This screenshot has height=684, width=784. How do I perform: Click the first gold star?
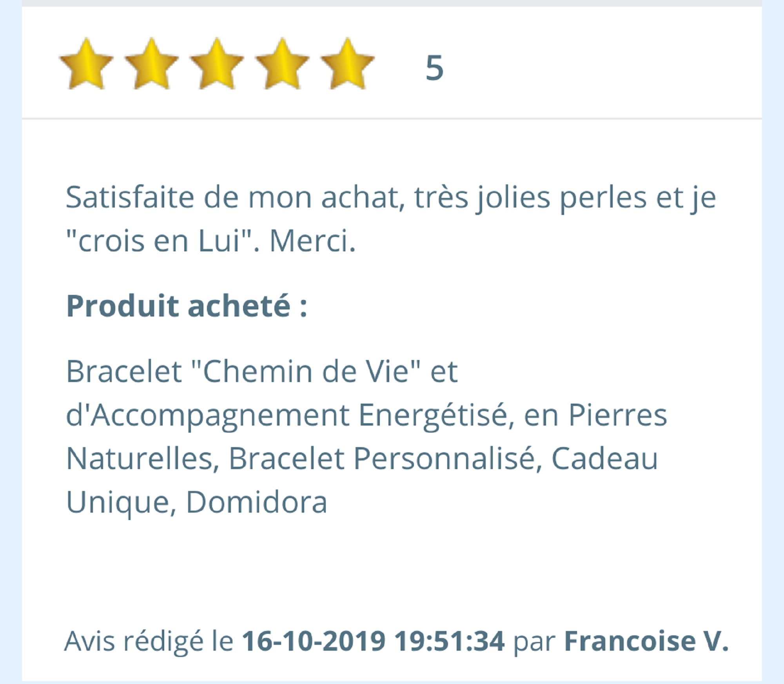tap(86, 64)
